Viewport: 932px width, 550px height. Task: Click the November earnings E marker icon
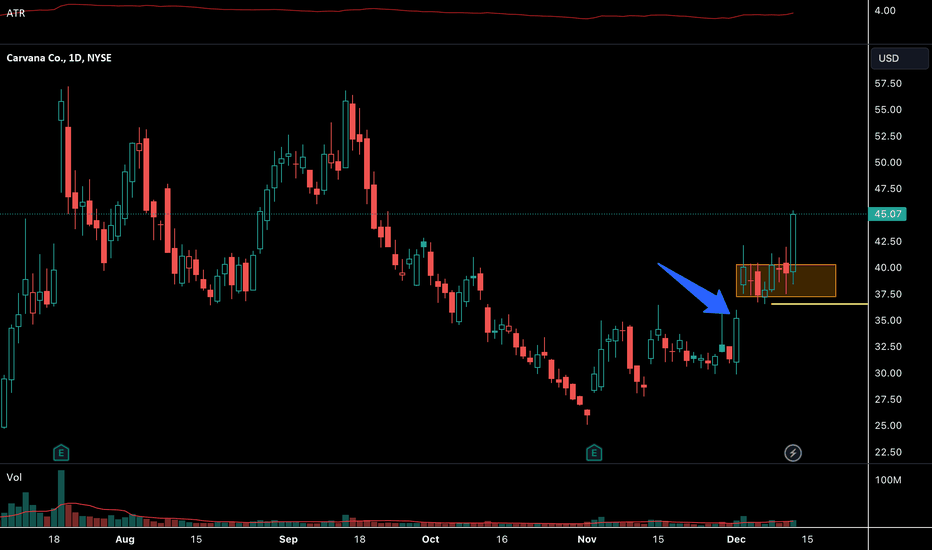tap(594, 453)
